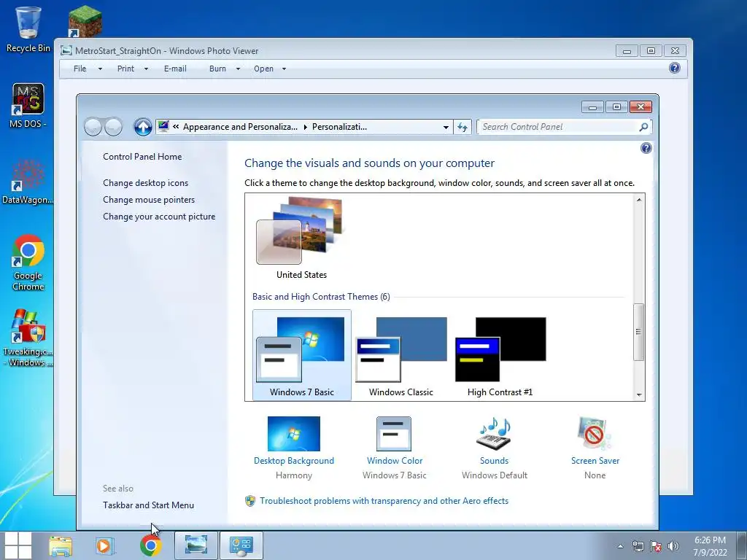
Task: Open Personalization help question mark icon
Action: coord(646,148)
